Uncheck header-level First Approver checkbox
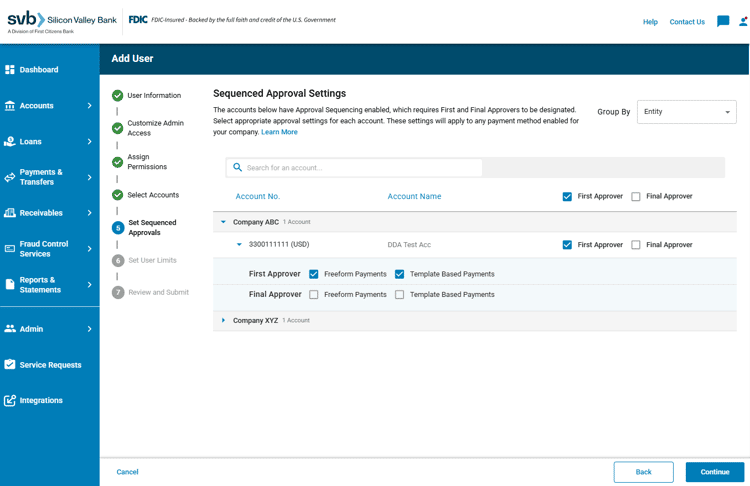The width and height of the screenshot is (750, 486). 567,197
